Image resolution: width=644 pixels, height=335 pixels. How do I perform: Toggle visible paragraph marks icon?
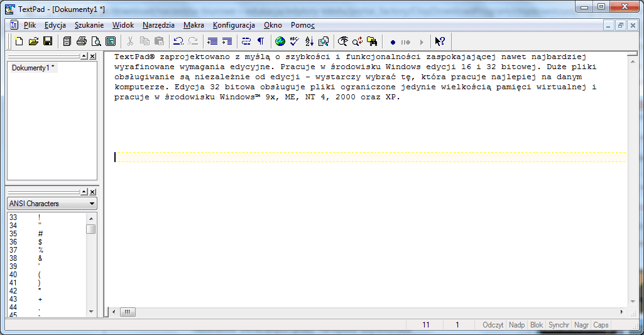(x=261, y=41)
